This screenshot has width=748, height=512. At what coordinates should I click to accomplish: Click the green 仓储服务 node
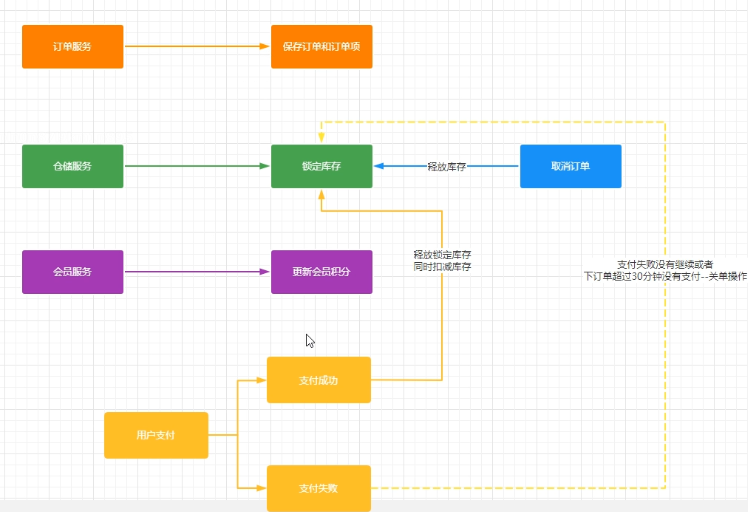(x=73, y=166)
